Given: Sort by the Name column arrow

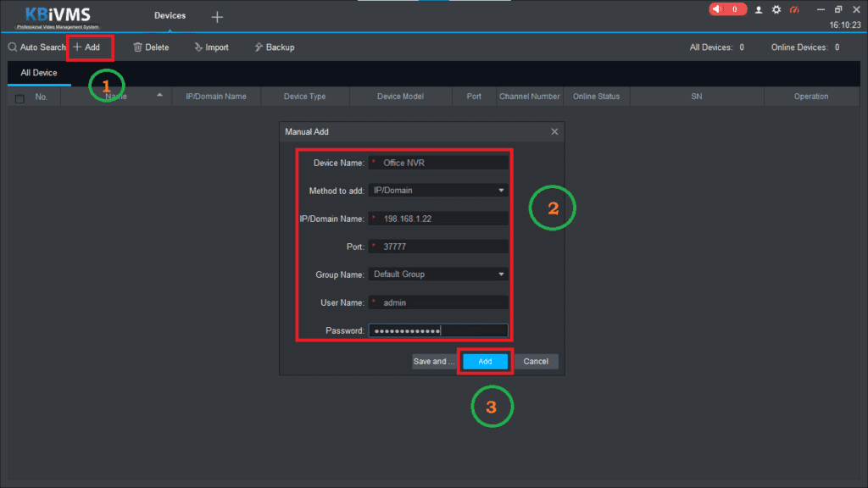Looking at the screenshot, I should pyautogui.click(x=159, y=95).
